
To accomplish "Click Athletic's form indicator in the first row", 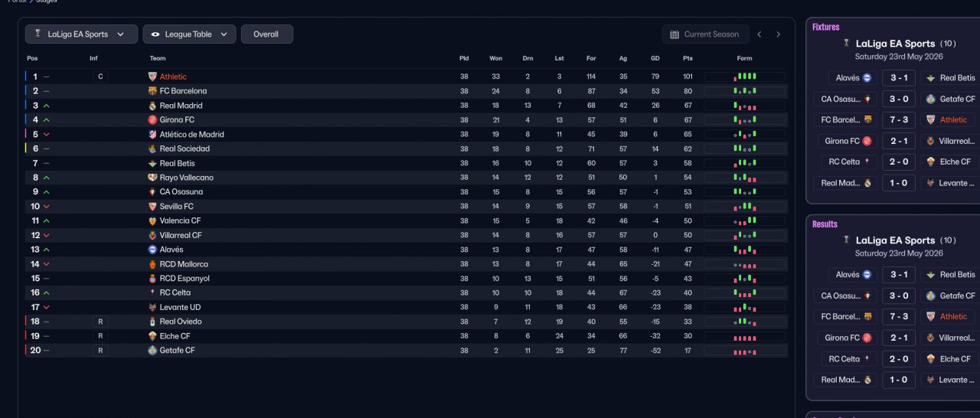I will (744, 77).
